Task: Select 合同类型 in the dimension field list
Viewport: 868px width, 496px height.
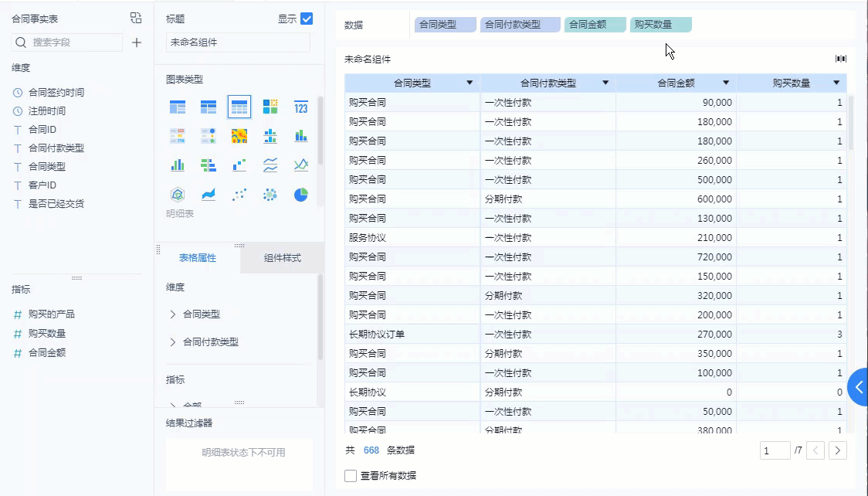Action: (46, 167)
